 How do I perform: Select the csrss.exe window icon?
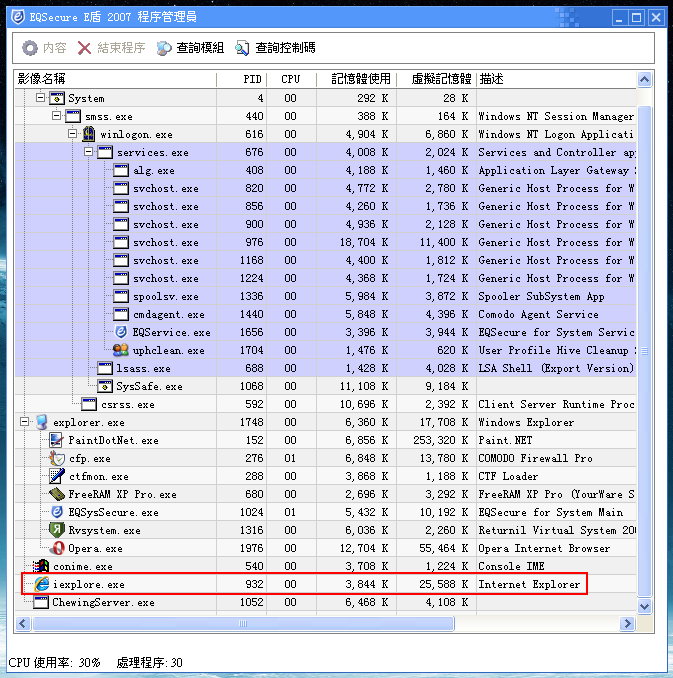pos(89,404)
